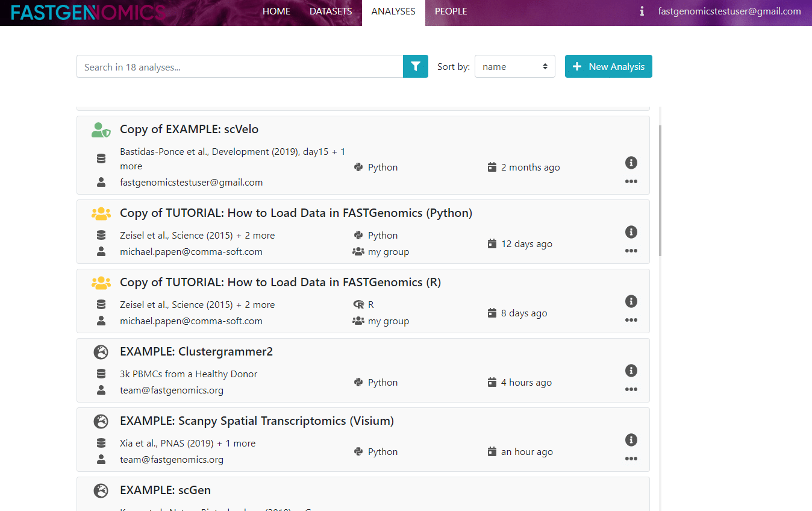Open EXAMPLE: Clustergrammer2 analysis title

[x=196, y=352]
